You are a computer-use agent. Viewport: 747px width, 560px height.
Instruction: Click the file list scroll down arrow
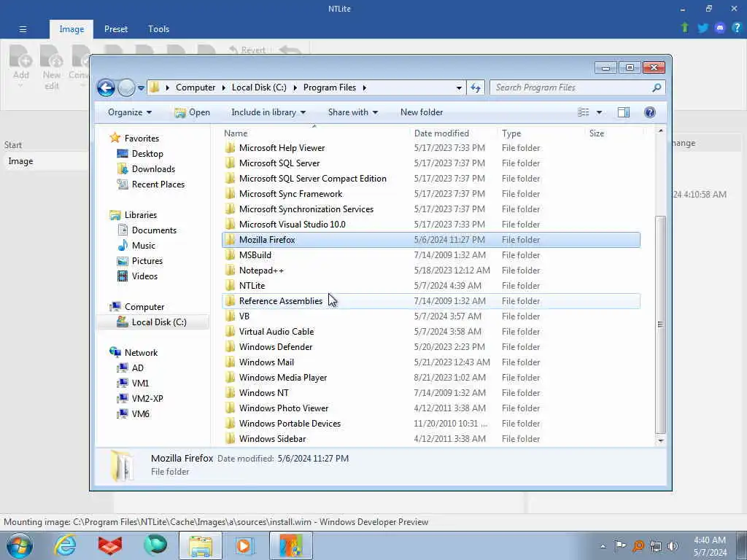click(x=660, y=441)
